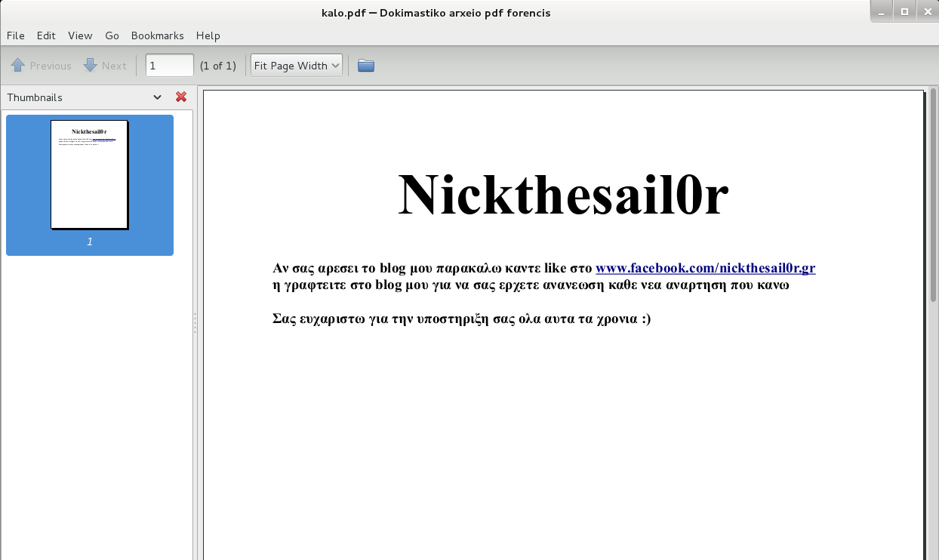Open the Fit Page Width zoom dropdown

(x=296, y=65)
